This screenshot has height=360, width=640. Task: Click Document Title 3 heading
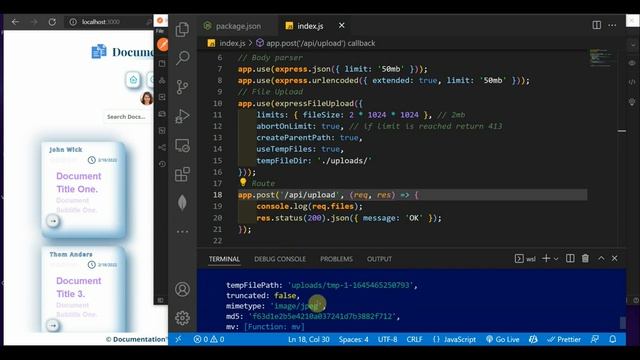79,287
